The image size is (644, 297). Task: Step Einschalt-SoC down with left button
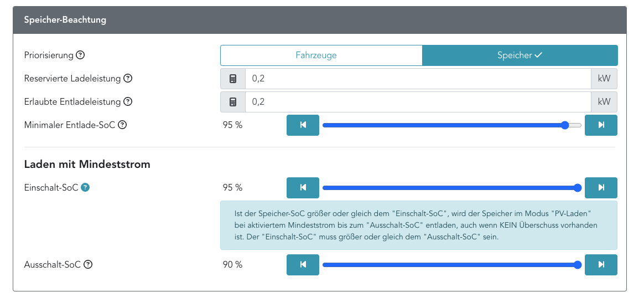tap(303, 187)
